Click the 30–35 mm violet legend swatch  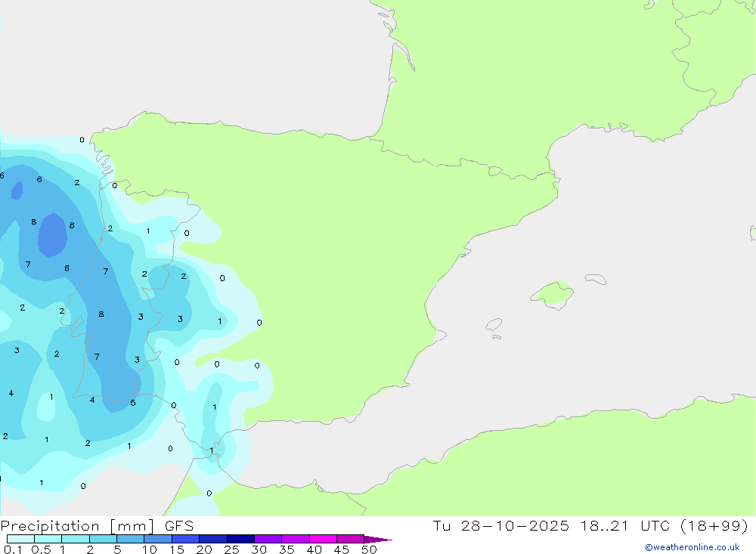[268, 539]
